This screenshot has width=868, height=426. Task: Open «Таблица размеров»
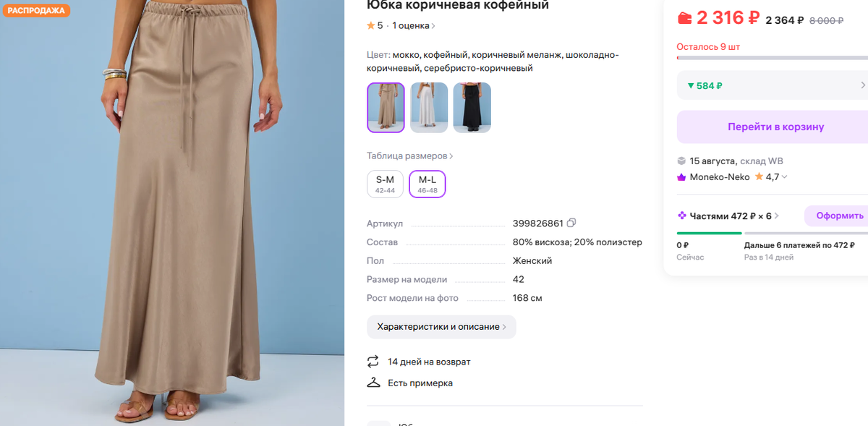(407, 155)
